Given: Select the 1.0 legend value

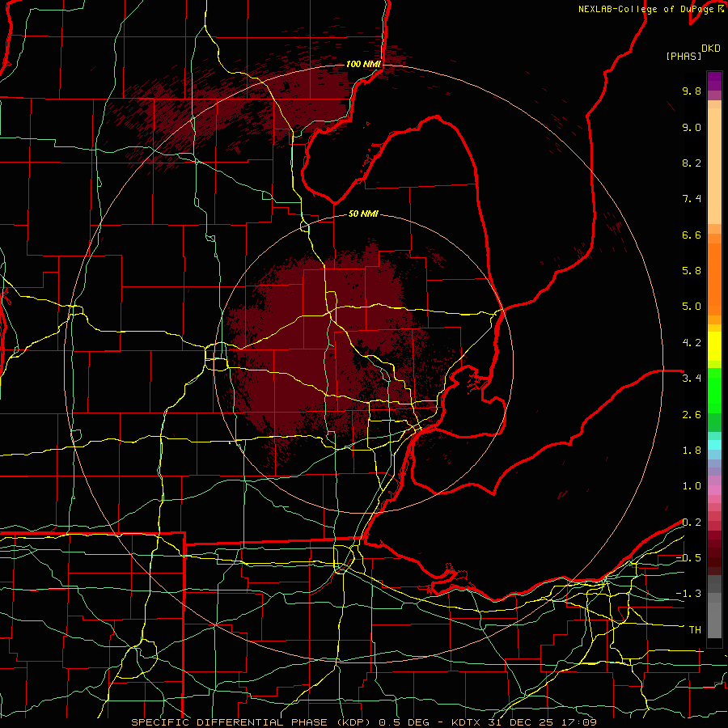Looking at the screenshot, I should [x=692, y=486].
